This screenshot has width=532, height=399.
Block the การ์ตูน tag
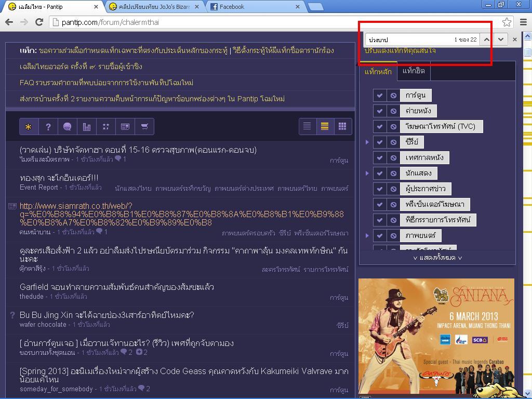pos(393,96)
